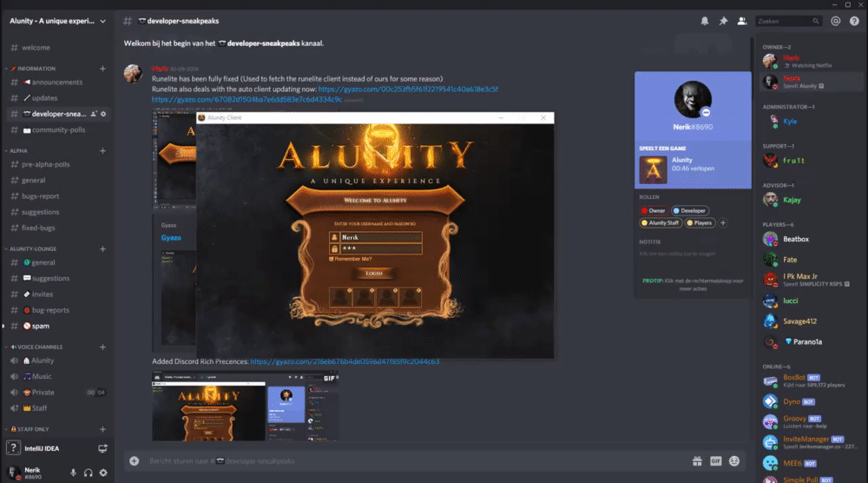Collapse the STAFF ONLY category
Image resolution: width=868 pixels, height=483 pixels.
(x=28, y=429)
